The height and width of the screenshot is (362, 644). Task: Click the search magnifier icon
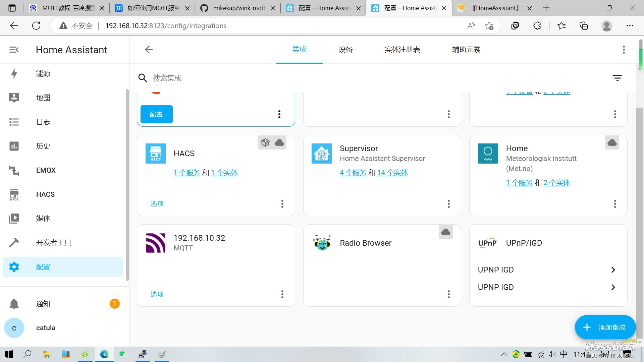[143, 78]
